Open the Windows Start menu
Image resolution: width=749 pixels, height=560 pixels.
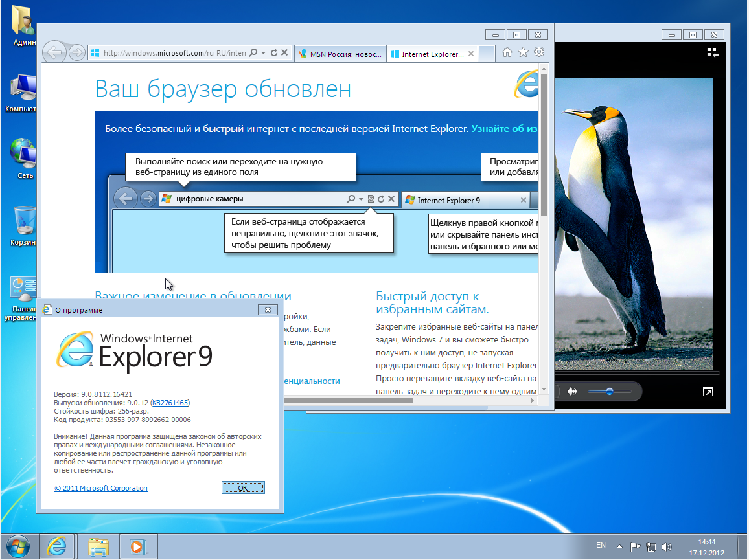[18, 546]
